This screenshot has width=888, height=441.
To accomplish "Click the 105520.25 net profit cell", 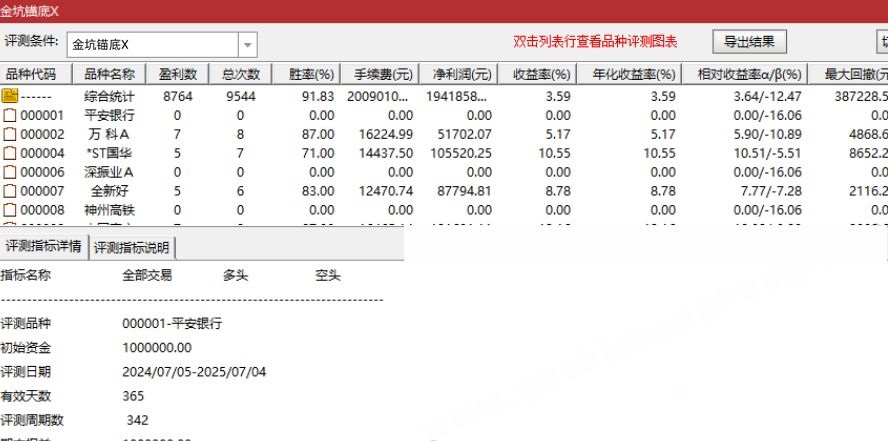I will pos(461,153).
